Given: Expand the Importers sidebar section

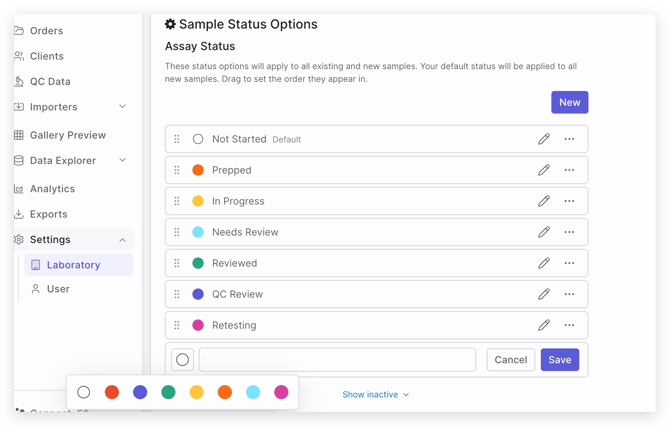Looking at the screenshot, I should pos(122,107).
